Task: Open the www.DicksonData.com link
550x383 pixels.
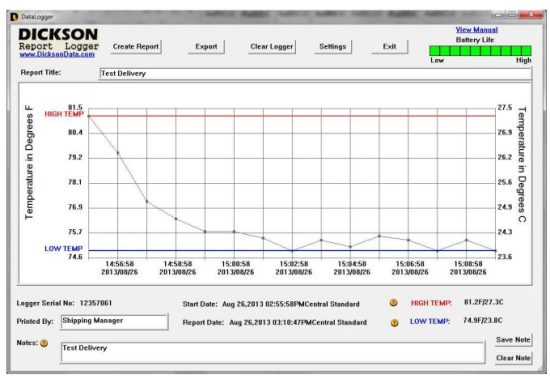Action: 57,55
